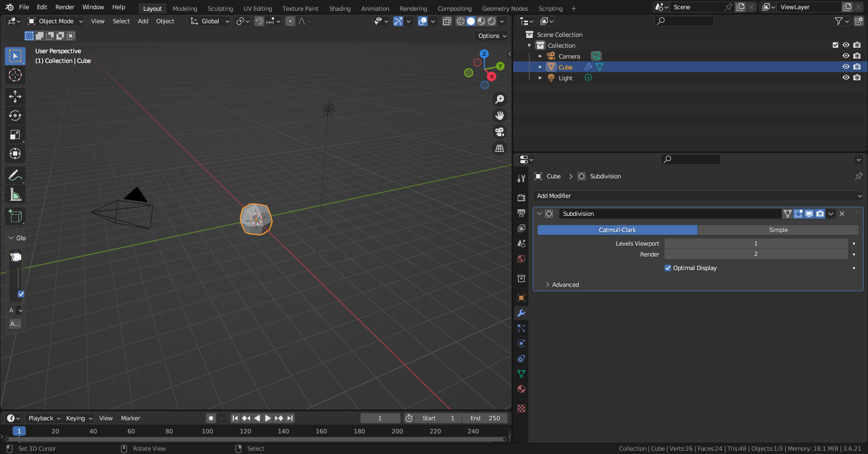Open the Material properties tab
This screenshot has height=454, width=868.
click(x=521, y=389)
